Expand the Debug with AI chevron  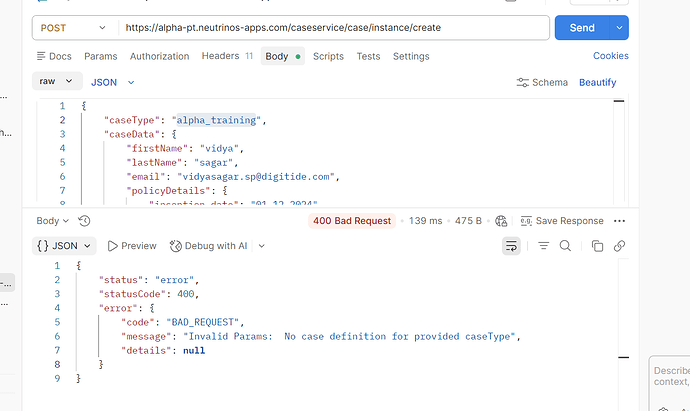click(262, 246)
